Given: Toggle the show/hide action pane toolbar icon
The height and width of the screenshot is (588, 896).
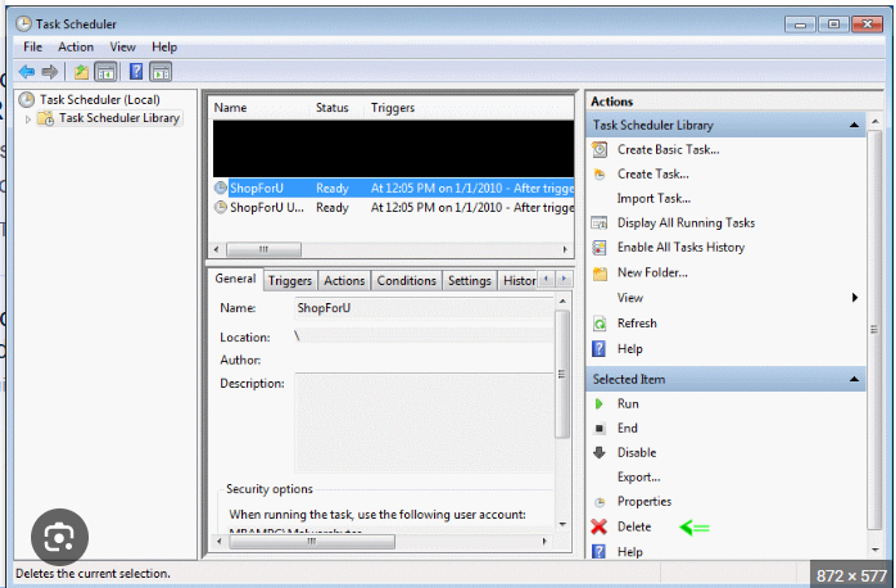Looking at the screenshot, I should [x=161, y=72].
